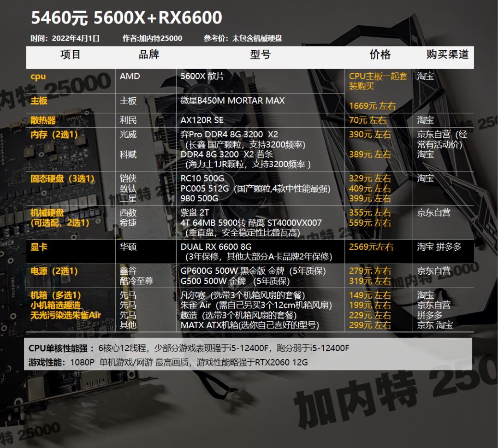The width and height of the screenshot is (498, 448).
Task: Click 'CPU主板一起套装购买' price note
Action: (378, 81)
